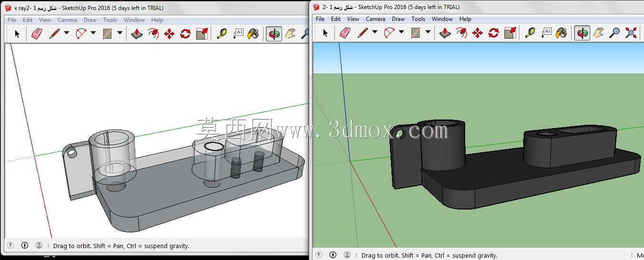Select the Text label tool in 2- 1 window

[x=546, y=33]
